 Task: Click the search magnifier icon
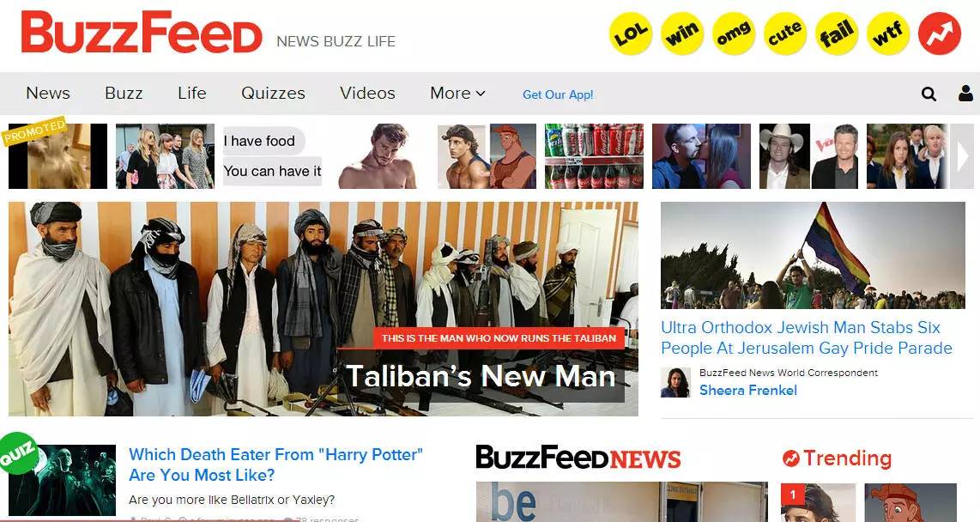(929, 94)
